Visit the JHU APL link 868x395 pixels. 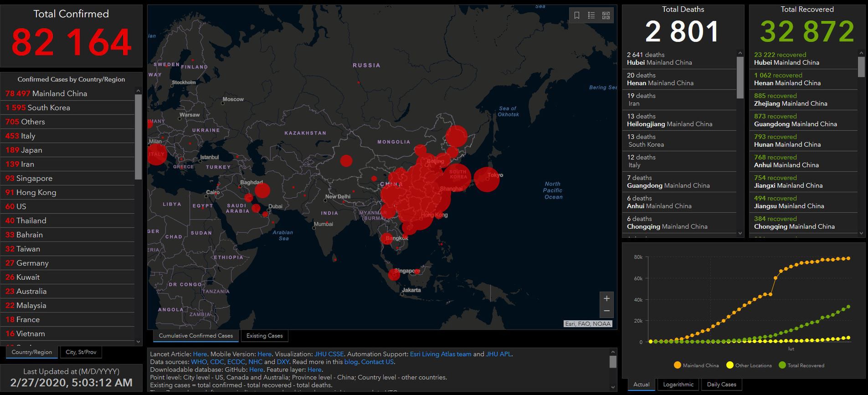click(498, 354)
